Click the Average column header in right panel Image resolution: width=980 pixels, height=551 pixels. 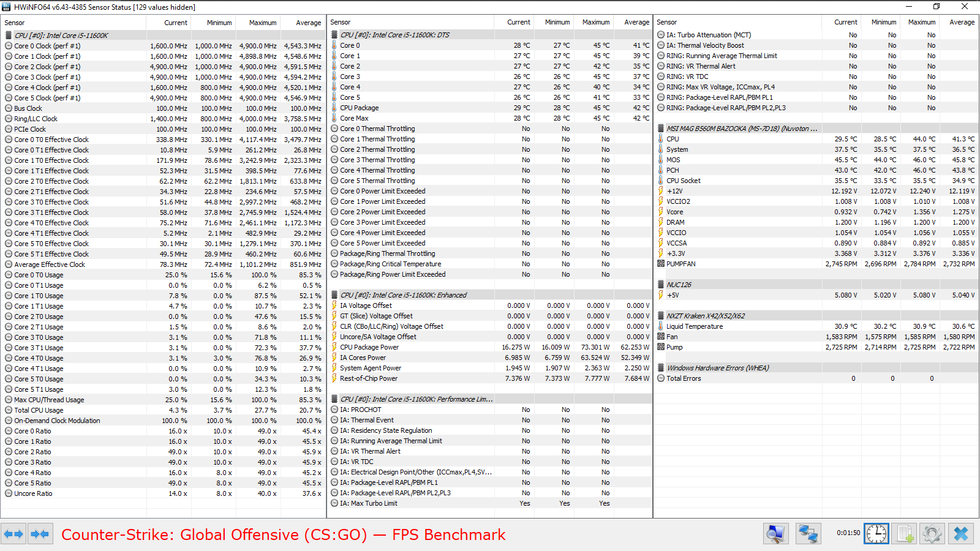point(962,22)
